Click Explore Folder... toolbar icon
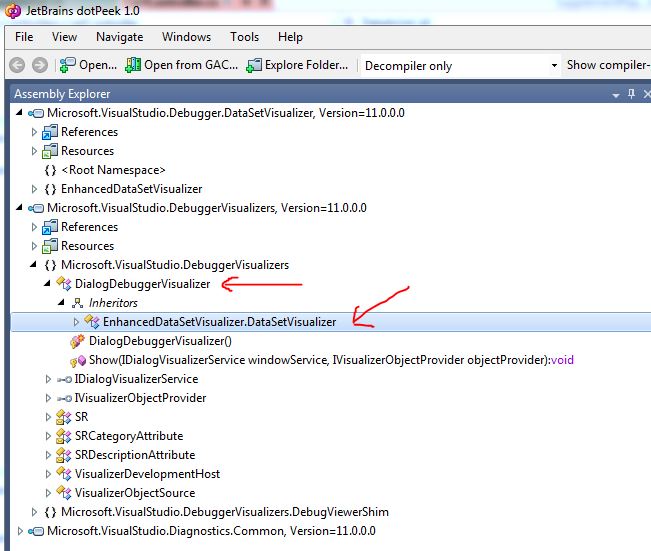Image resolution: width=651 pixels, height=551 pixels. (x=254, y=65)
